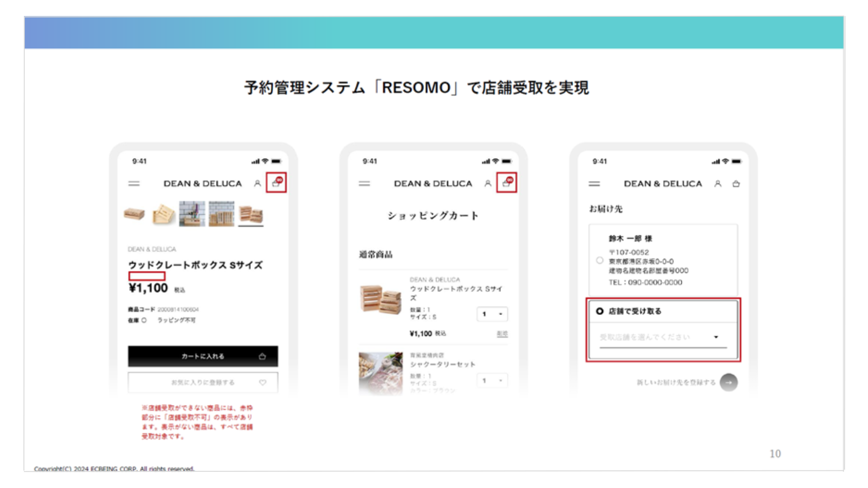Select 店舗で受け取る radio option

coord(599,311)
